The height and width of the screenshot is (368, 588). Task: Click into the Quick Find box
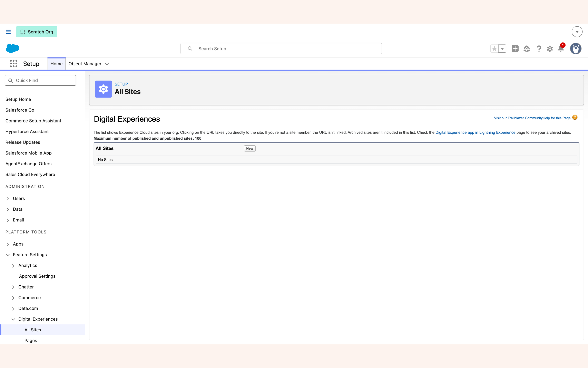point(40,80)
